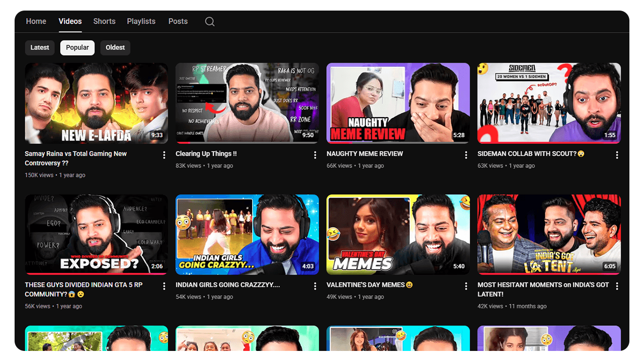Image resolution: width=644 pixels, height=362 pixels.
Task: Sort videos by Oldest
Action: tap(115, 48)
